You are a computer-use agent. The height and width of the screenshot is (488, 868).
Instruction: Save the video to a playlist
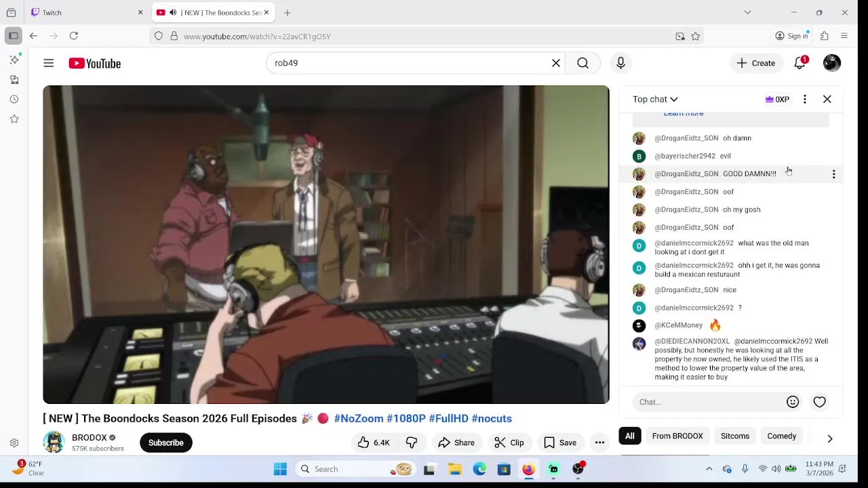coord(560,443)
